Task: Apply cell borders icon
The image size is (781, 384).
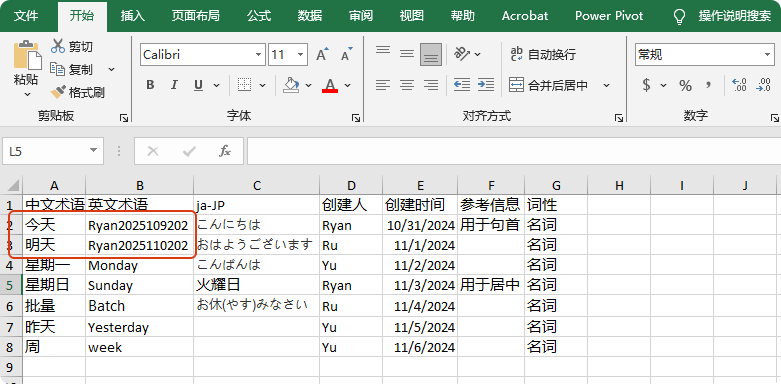Action: coord(244,85)
